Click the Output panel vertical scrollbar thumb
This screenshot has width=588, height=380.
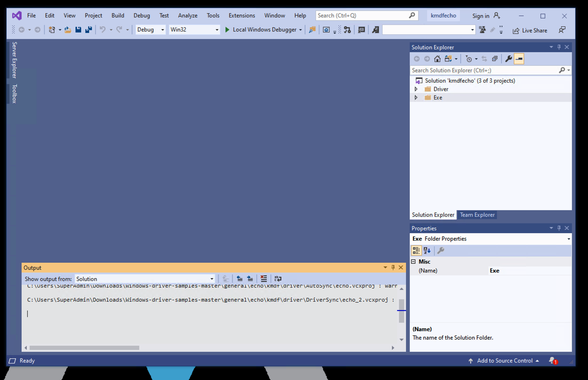click(x=401, y=311)
